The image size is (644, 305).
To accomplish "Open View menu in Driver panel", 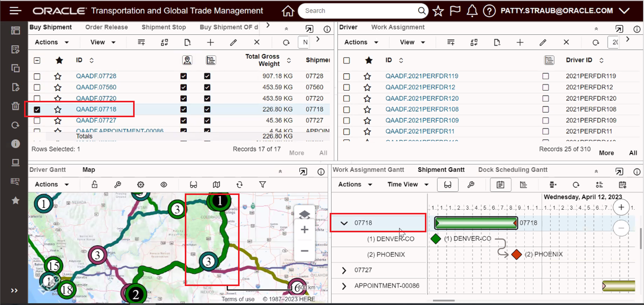I will tap(413, 42).
